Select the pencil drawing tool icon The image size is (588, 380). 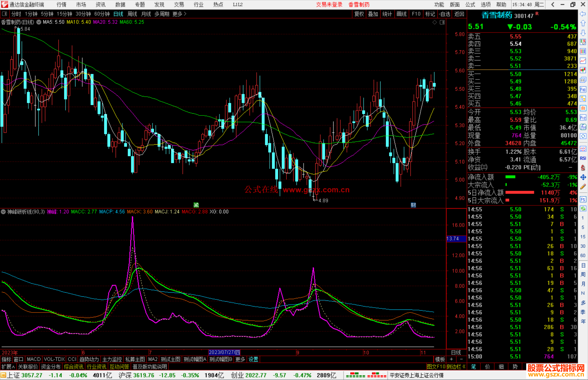583,187
